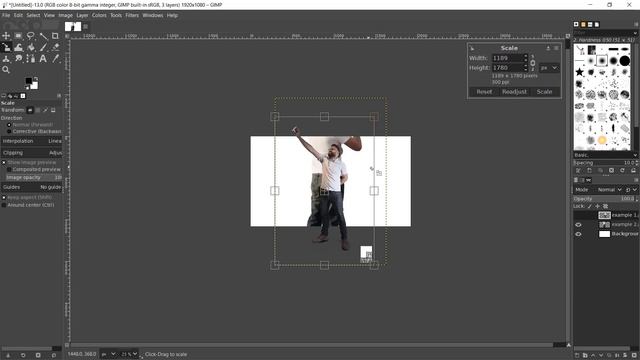
Task: Open the Select menu
Action: [x=33, y=16]
